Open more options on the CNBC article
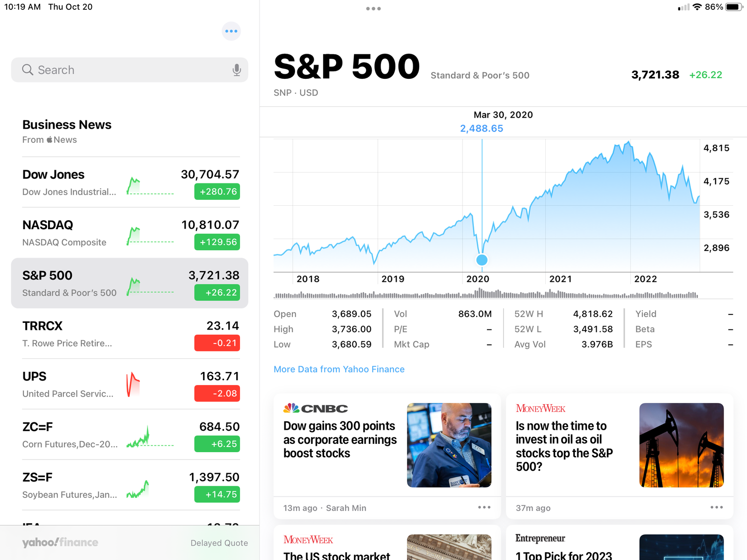Screen dimensions: 747x560 coord(484,507)
